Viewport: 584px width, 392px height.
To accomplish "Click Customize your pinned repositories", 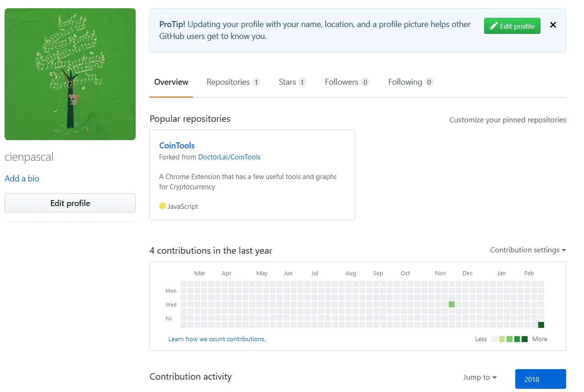I will click(507, 120).
